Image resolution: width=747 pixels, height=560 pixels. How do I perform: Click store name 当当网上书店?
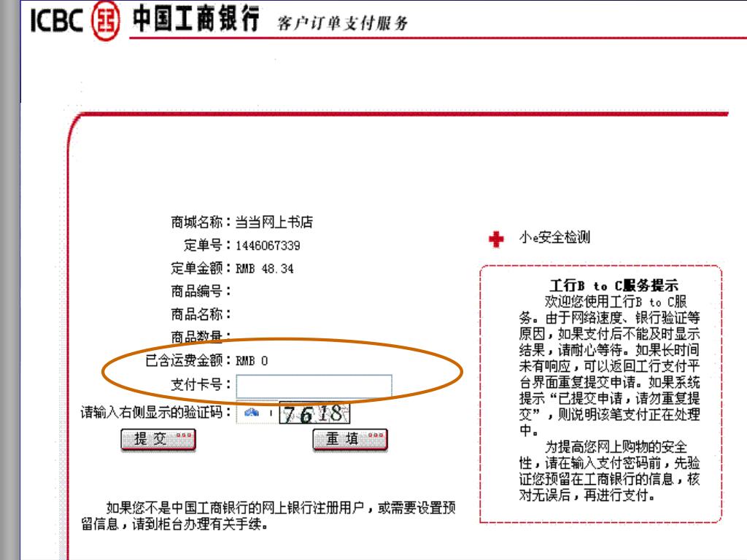(x=274, y=222)
